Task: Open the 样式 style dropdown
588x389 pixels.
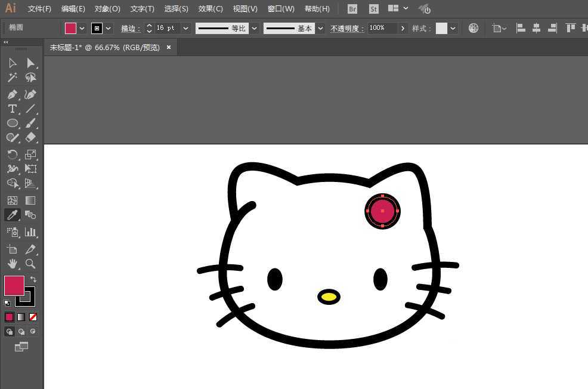Action: tap(451, 27)
